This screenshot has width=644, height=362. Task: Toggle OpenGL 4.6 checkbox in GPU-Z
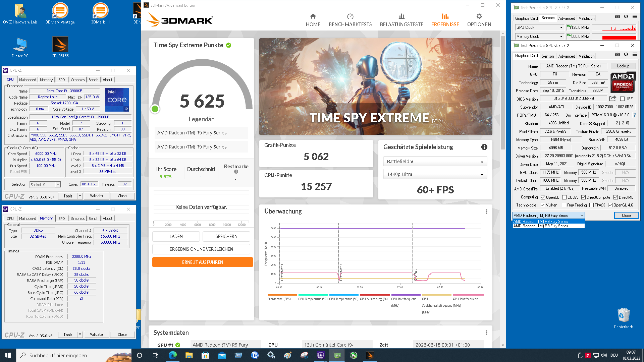(610, 205)
